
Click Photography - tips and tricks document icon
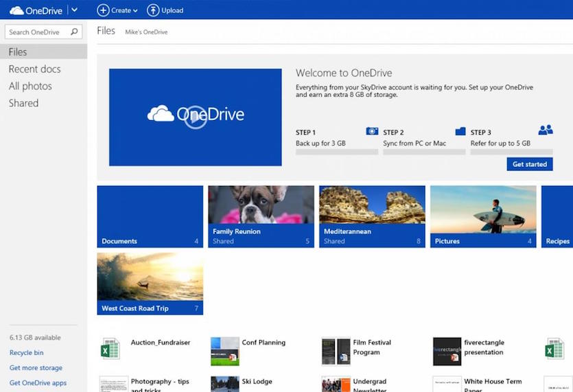114,384
